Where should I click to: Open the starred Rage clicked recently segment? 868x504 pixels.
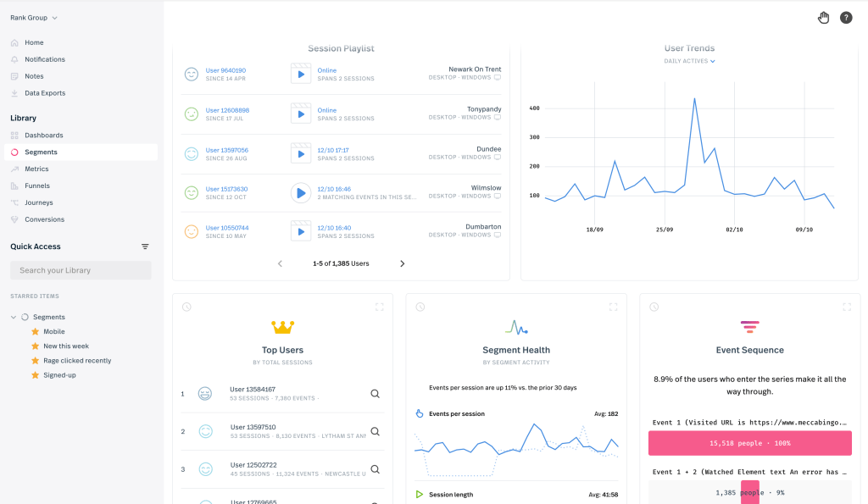click(77, 361)
